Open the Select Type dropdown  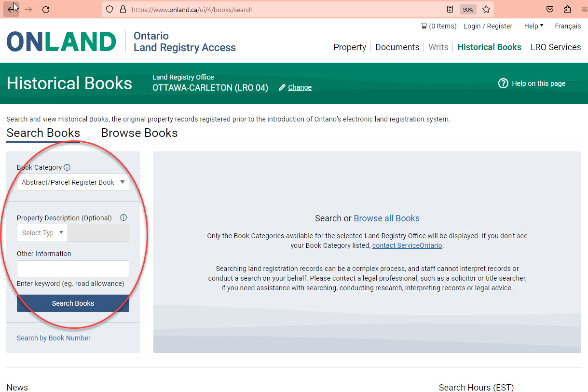pyautogui.click(x=42, y=233)
